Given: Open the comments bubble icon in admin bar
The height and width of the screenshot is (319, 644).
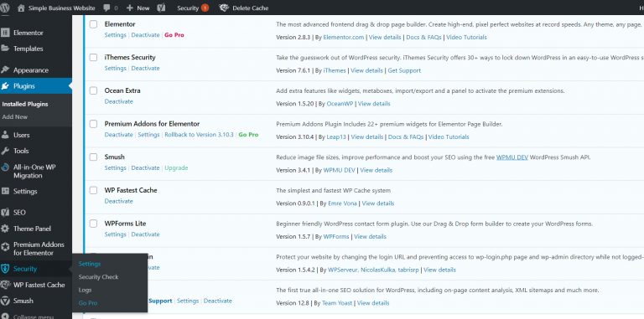Looking at the screenshot, I should click(x=106, y=8).
